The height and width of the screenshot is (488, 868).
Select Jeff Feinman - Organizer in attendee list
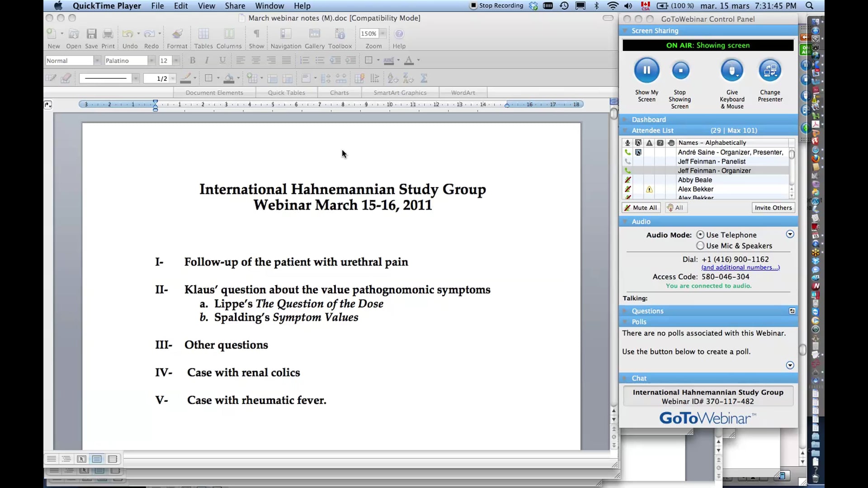714,170
